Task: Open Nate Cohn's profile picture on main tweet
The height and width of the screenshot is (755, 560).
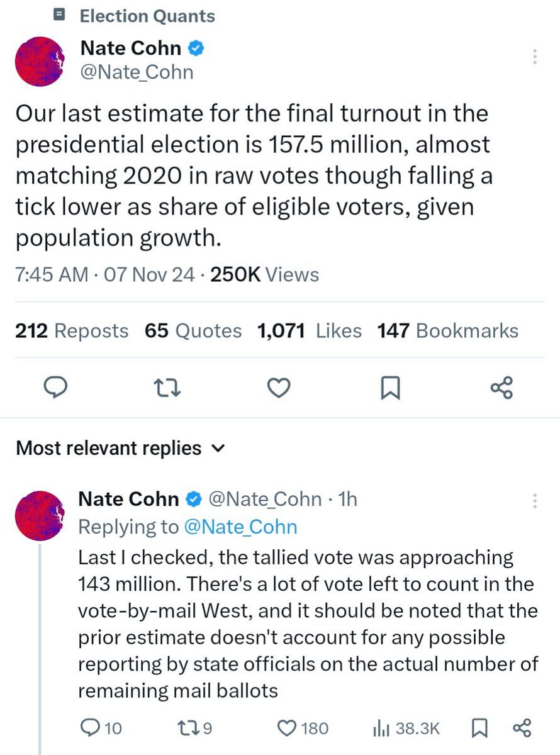Action: coord(40,61)
